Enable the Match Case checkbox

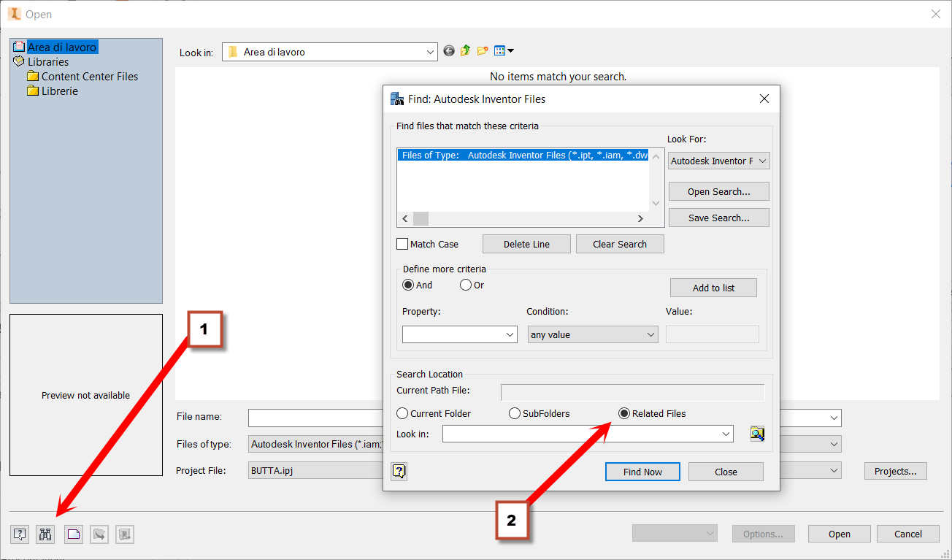coord(402,243)
